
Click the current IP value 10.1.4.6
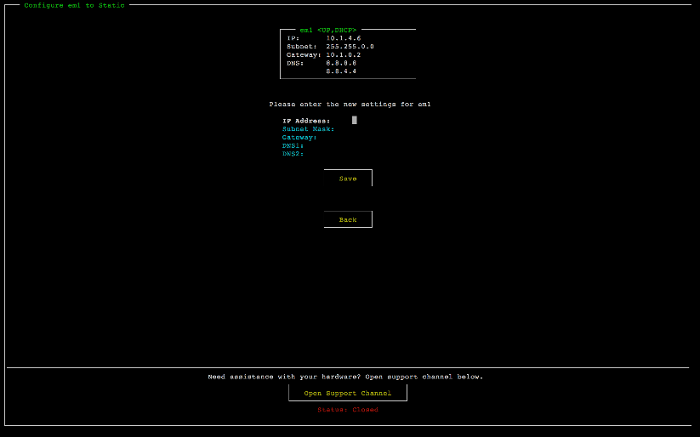pyautogui.click(x=342, y=38)
